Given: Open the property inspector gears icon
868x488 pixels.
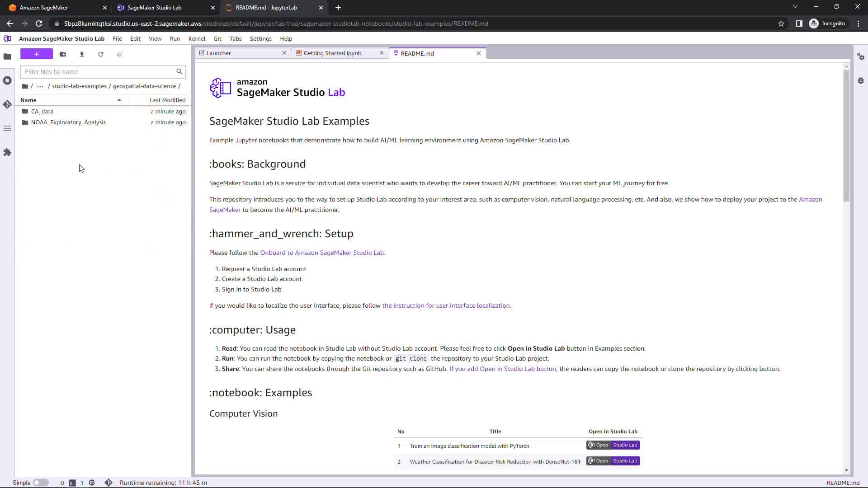Looking at the screenshot, I should 861,56.
